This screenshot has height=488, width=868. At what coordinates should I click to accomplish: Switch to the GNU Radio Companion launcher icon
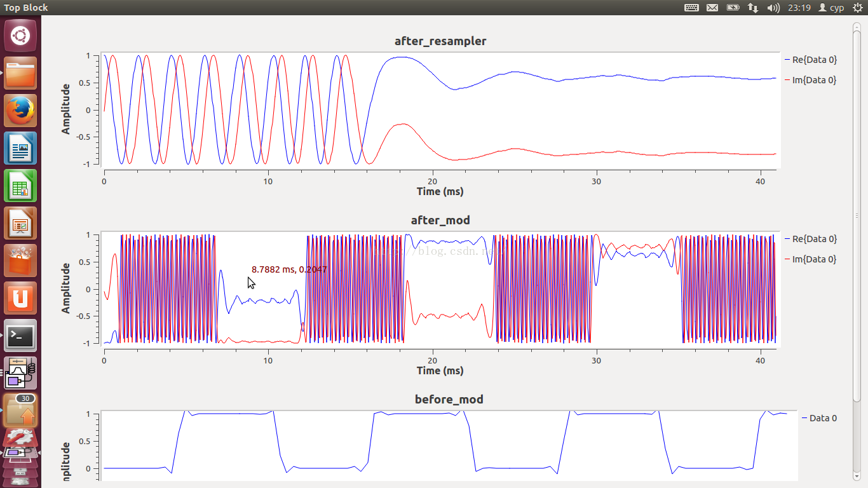[20, 374]
